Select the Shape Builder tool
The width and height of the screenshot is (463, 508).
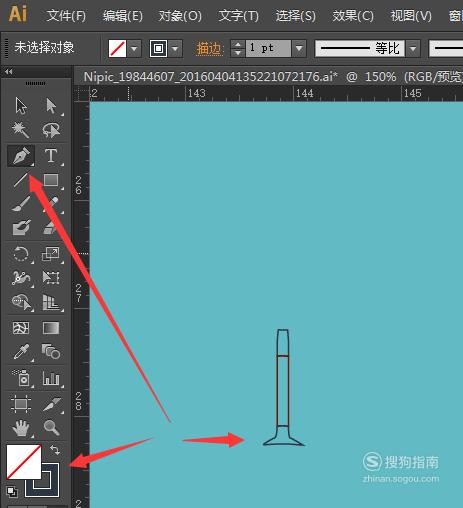point(21,302)
